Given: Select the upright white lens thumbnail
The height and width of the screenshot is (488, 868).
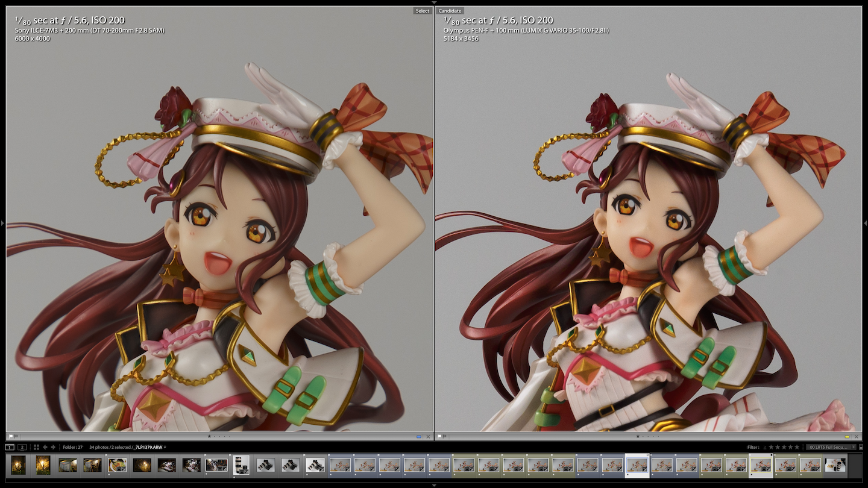Looking at the screenshot, I should [x=242, y=465].
